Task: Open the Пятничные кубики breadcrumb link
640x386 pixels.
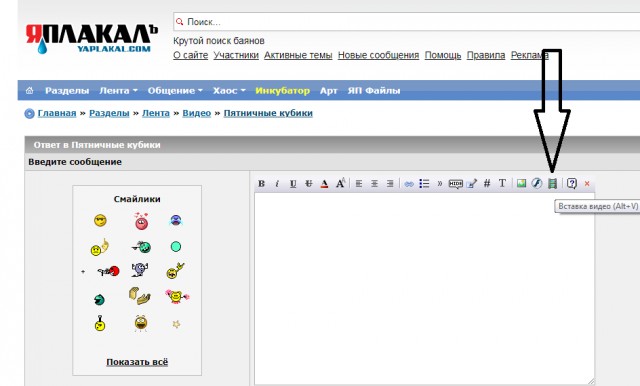Action: tap(268, 113)
